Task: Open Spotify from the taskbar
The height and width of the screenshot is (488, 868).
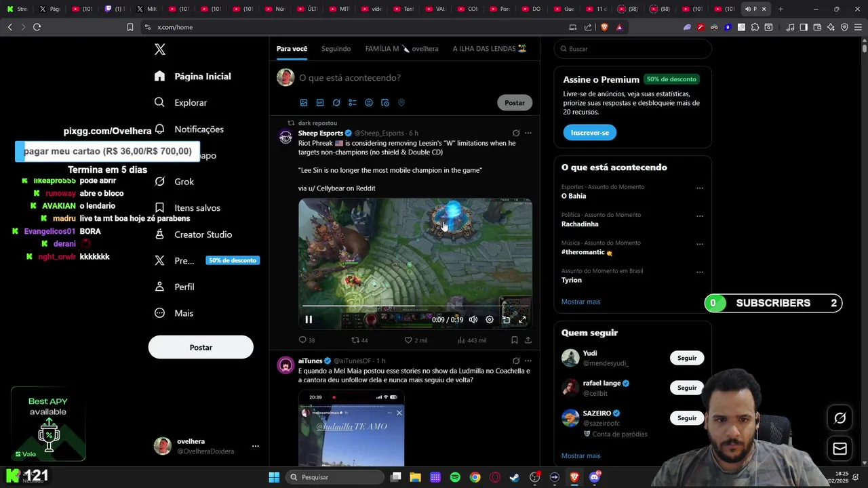Action: pyautogui.click(x=455, y=477)
